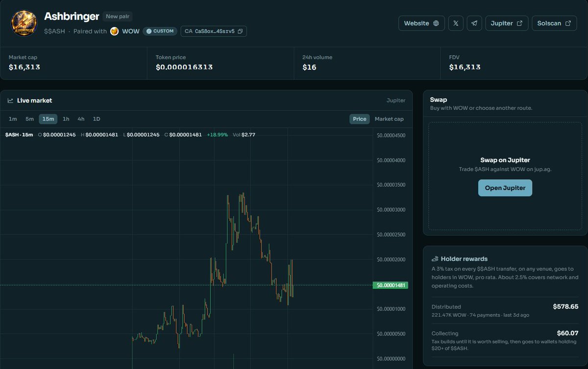Select the 15m chart timeframe
The height and width of the screenshot is (369, 588).
click(48, 119)
